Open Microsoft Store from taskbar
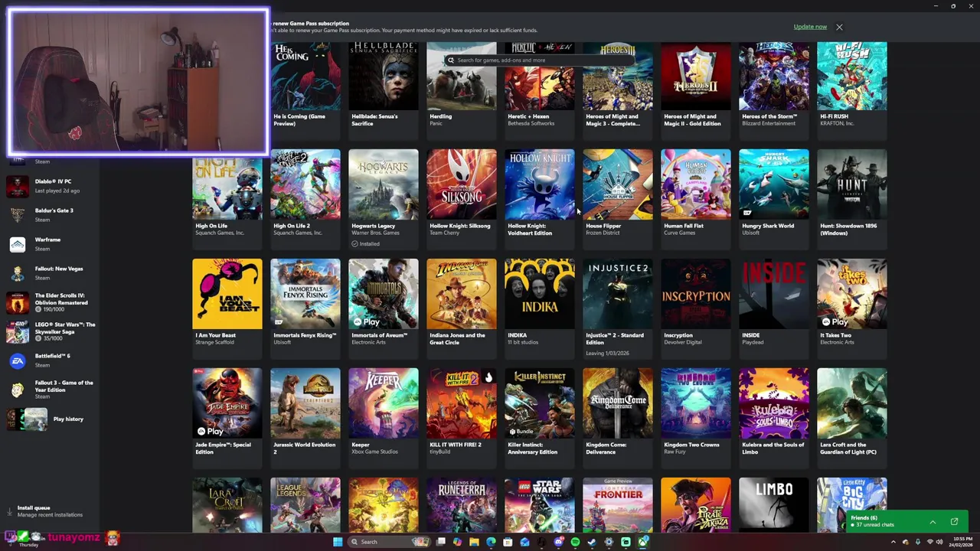 pos(508,542)
